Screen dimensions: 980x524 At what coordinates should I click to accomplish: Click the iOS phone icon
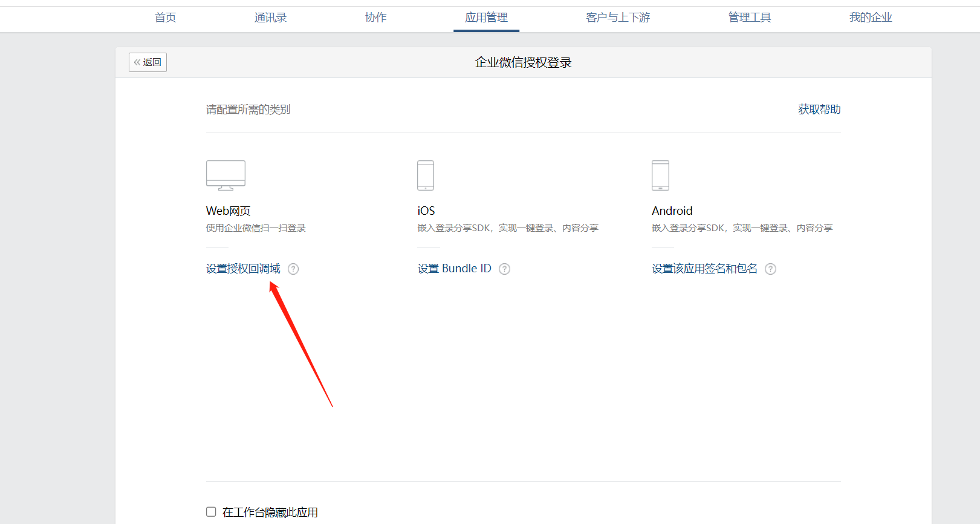coord(426,175)
